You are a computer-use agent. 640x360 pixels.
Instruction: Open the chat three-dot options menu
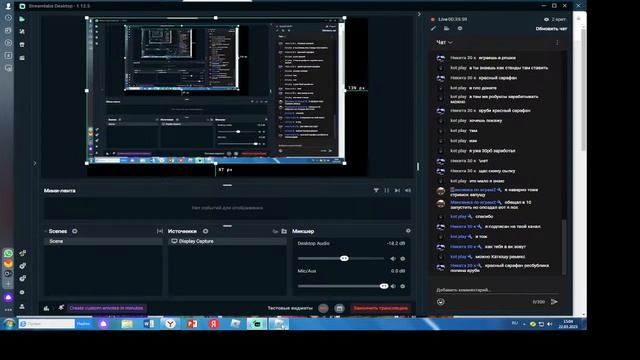tap(557, 42)
